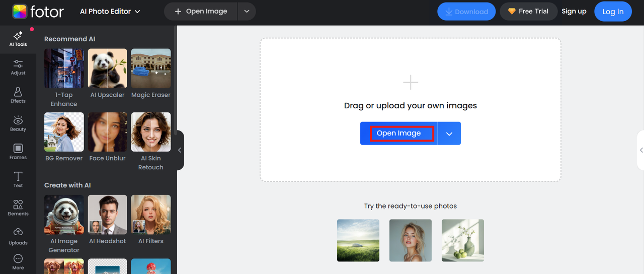
Task: Open the AI Tools sidebar panel
Action: [18, 39]
